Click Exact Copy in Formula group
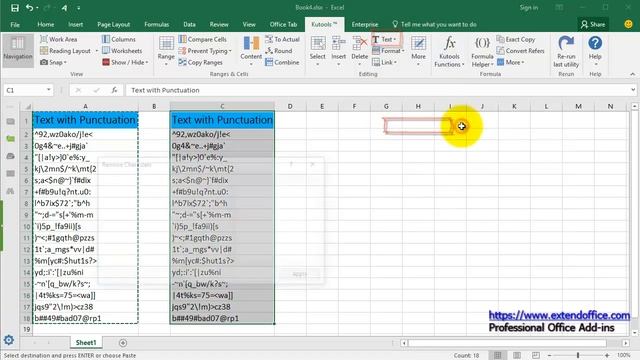The image size is (640, 360). (x=516, y=39)
